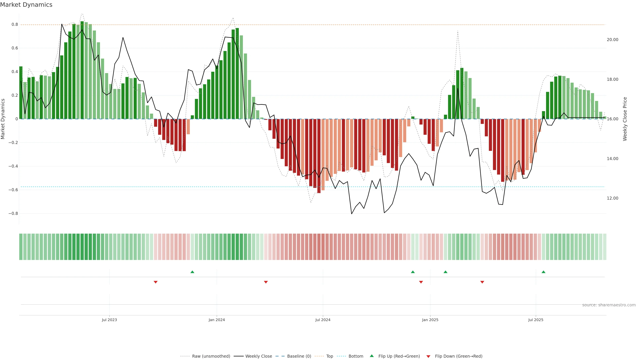Click the red flip-down marker between Jan and Jul 2024

click(266, 282)
